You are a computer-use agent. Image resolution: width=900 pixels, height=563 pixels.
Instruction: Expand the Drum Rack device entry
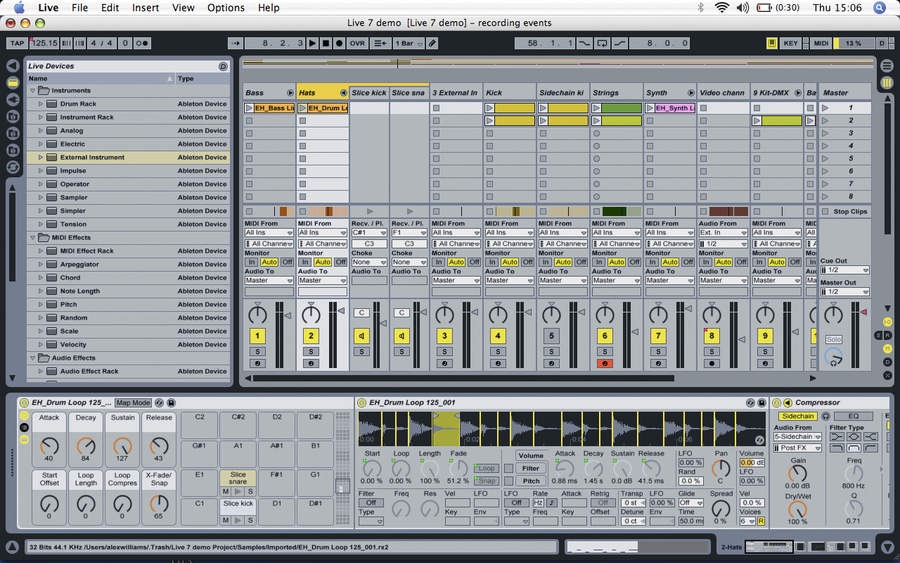[41, 104]
